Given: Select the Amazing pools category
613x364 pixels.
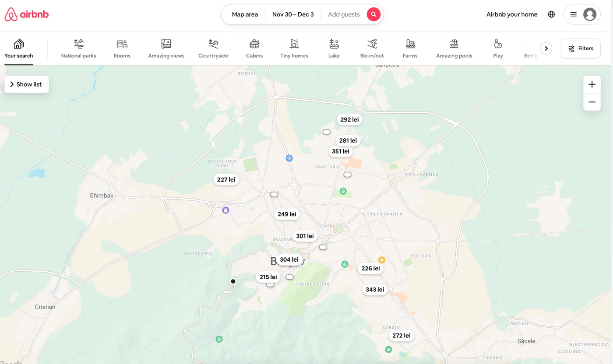Looking at the screenshot, I should (454, 49).
